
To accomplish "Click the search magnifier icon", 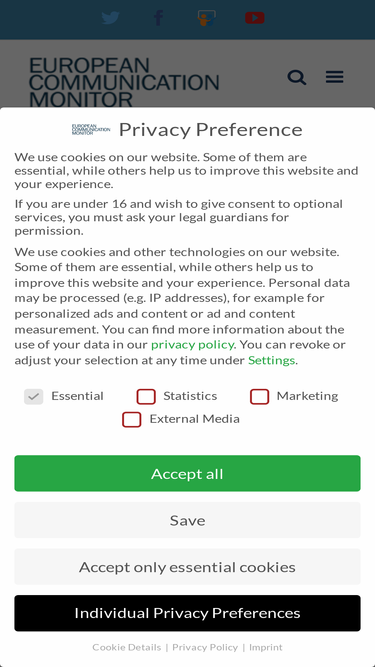I will pyautogui.click(x=297, y=77).
